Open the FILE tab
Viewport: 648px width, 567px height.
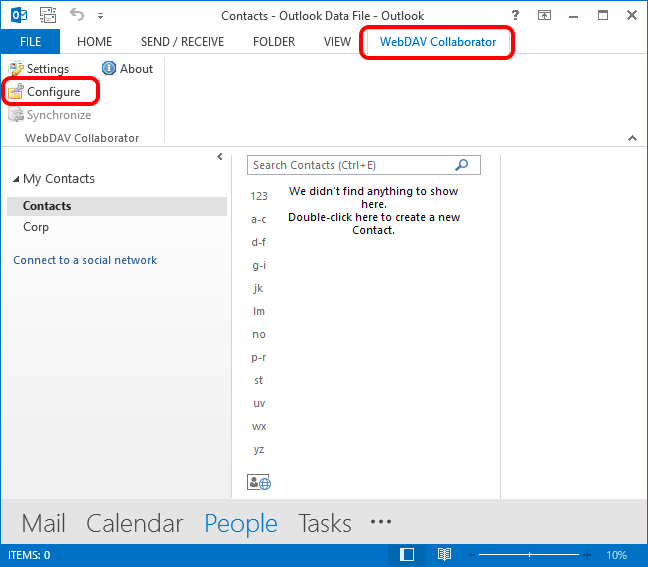click(30, 42)
